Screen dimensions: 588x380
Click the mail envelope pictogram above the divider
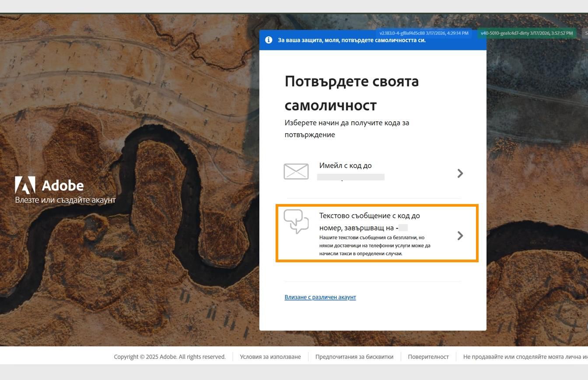pos(297,171)
